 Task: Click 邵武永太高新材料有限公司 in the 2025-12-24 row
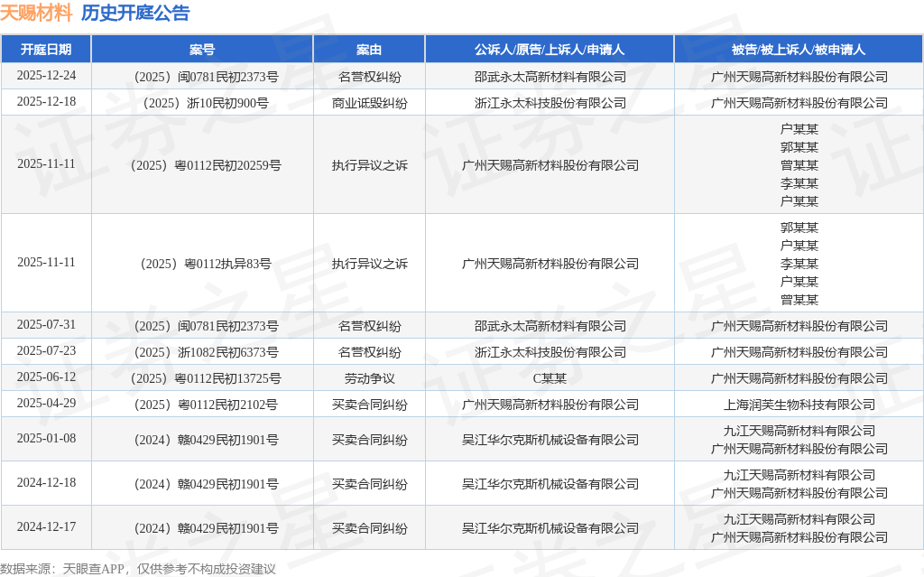pyautogui.click(x=550, y=77)
